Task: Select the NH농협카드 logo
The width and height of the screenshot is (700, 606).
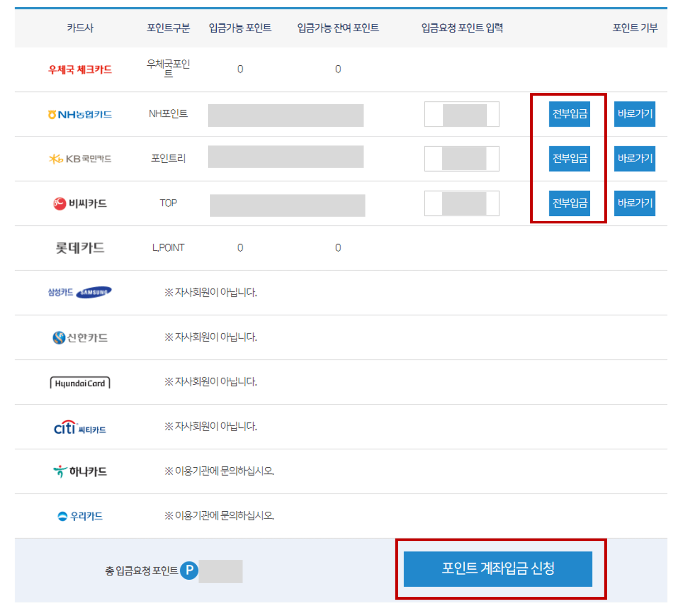Action: tap(80, 114)
